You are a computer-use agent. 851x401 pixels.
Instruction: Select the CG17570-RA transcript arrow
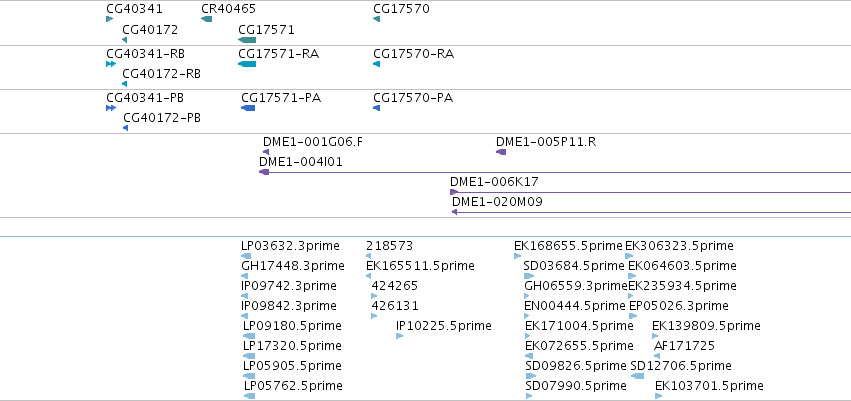point(377,64)
